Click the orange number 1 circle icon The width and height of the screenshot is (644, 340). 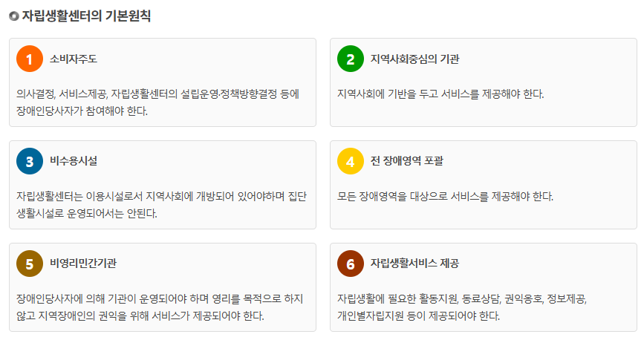coord(30,59)
